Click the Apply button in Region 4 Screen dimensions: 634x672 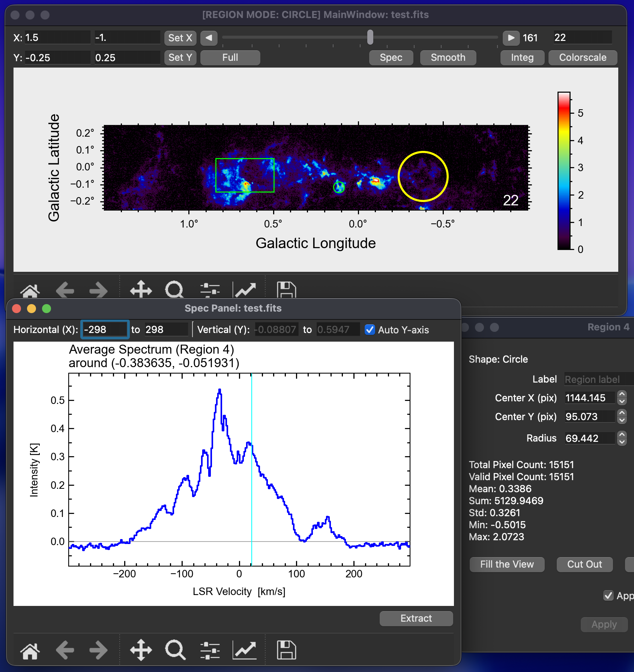point(604,624)
